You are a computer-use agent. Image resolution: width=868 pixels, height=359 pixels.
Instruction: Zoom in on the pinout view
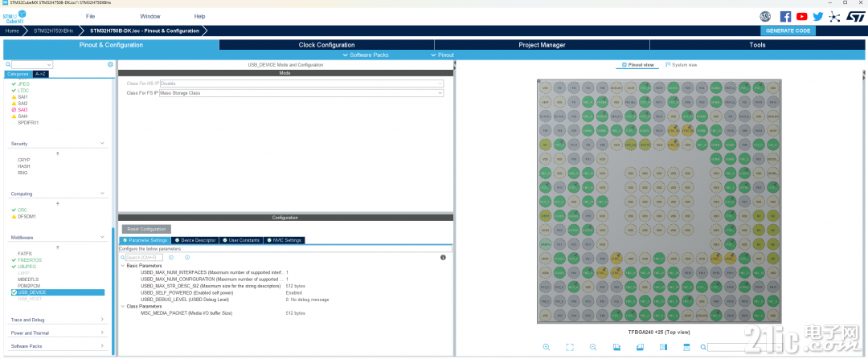click(x=547, y=347)
